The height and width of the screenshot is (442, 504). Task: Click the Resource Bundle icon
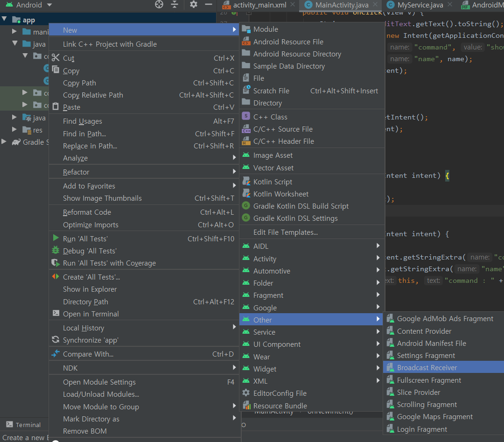click(x=246, y=405)
